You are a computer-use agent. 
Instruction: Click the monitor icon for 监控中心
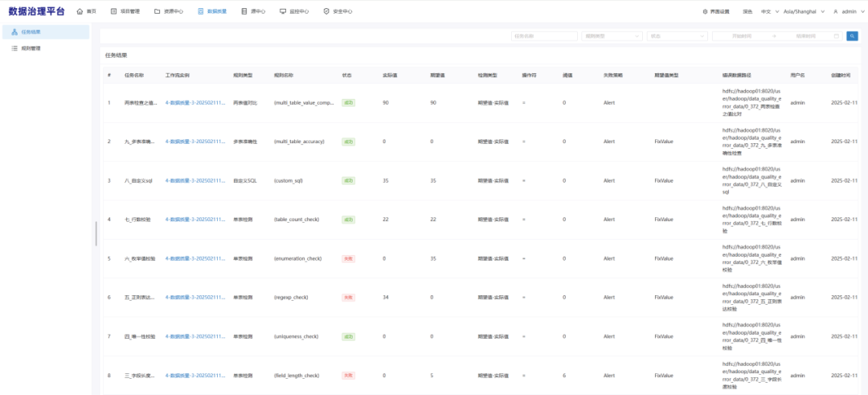[283, 11]
